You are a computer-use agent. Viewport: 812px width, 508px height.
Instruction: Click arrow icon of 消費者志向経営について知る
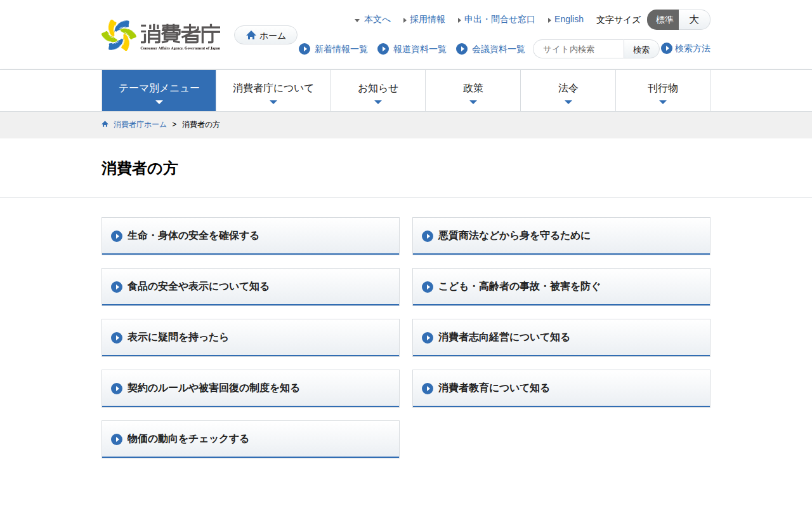[428, 338]
